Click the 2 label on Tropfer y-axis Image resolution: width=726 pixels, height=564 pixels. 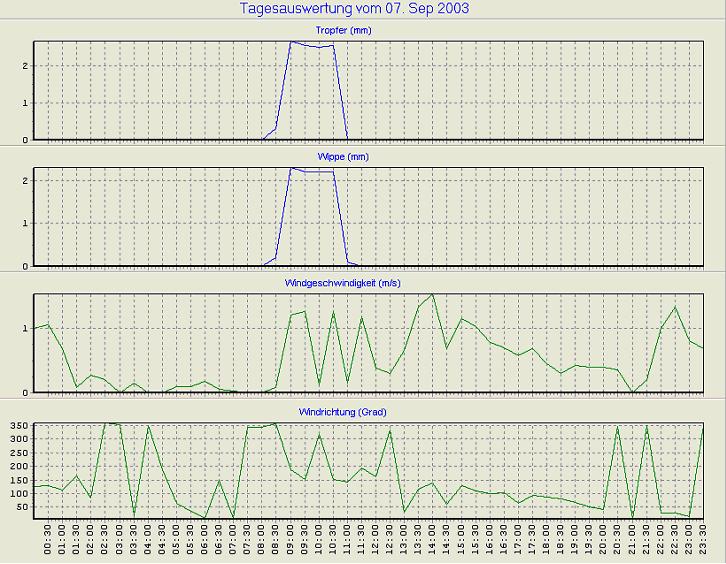25,66
